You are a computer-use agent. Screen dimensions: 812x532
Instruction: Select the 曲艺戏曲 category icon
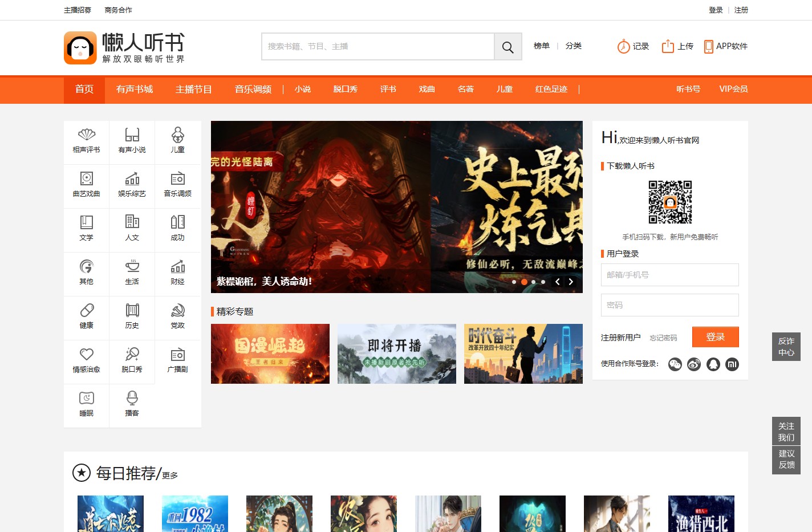pos(87,179)
